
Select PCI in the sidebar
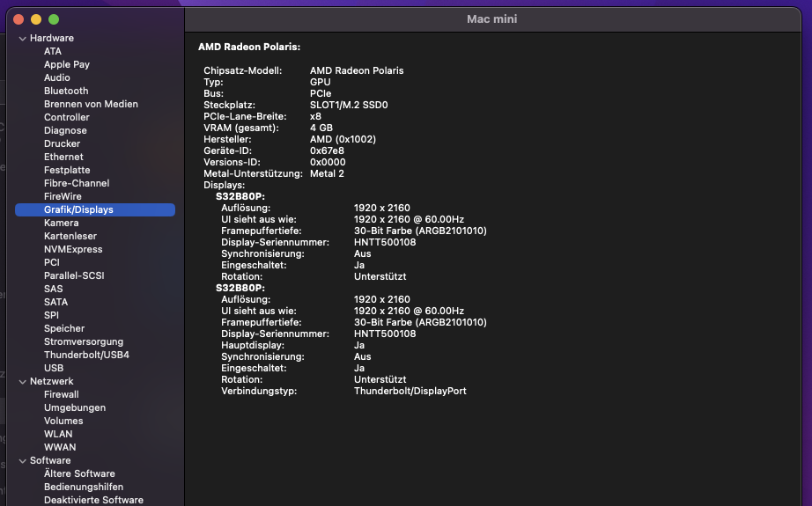(x=51, y=262)
